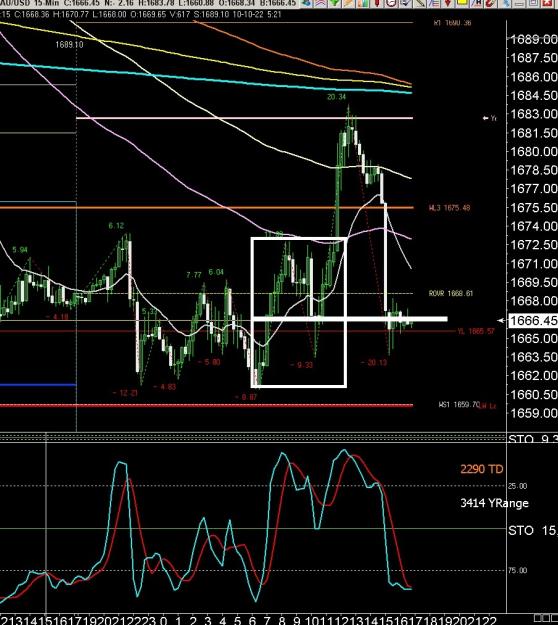Screen dimensions: 558x625
Task: Click the text lines list toolbar icon
Action: point(434,2)
